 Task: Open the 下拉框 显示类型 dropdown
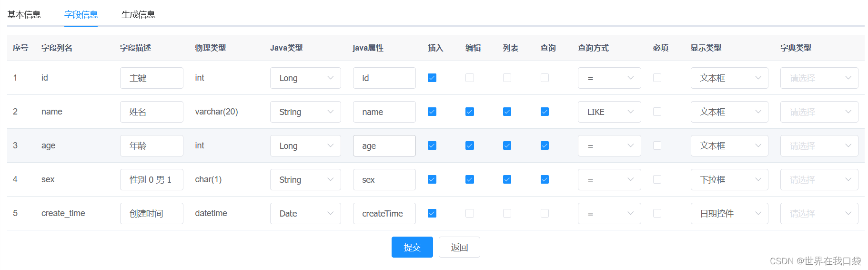[x=729, y=179]
